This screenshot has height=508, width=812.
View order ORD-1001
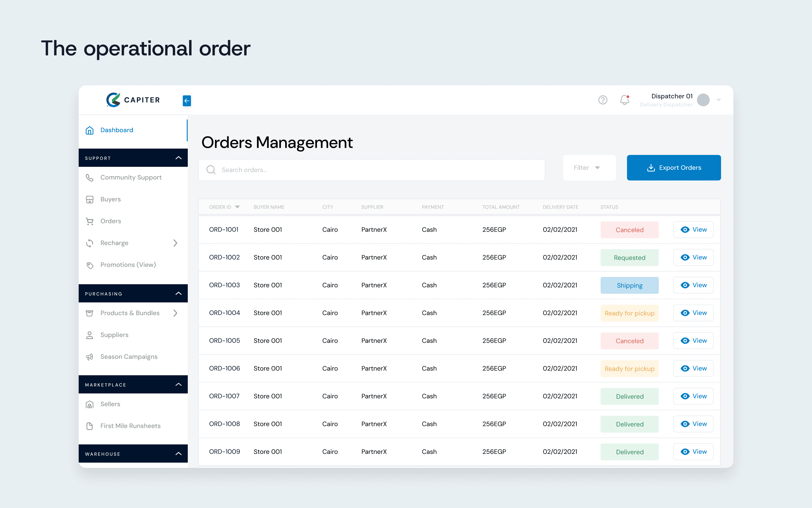(693, 230)
